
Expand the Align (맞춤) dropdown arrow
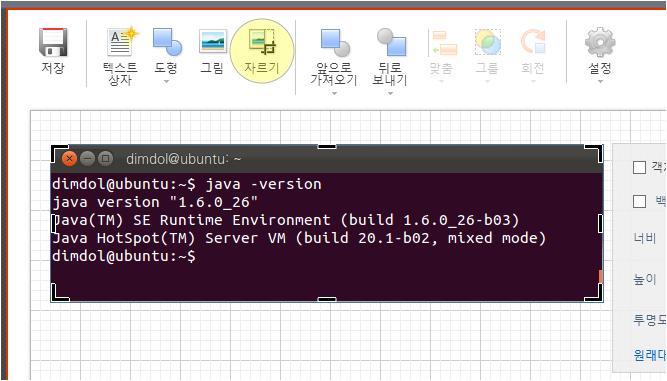pyautogui.click(x=441, y=81)
